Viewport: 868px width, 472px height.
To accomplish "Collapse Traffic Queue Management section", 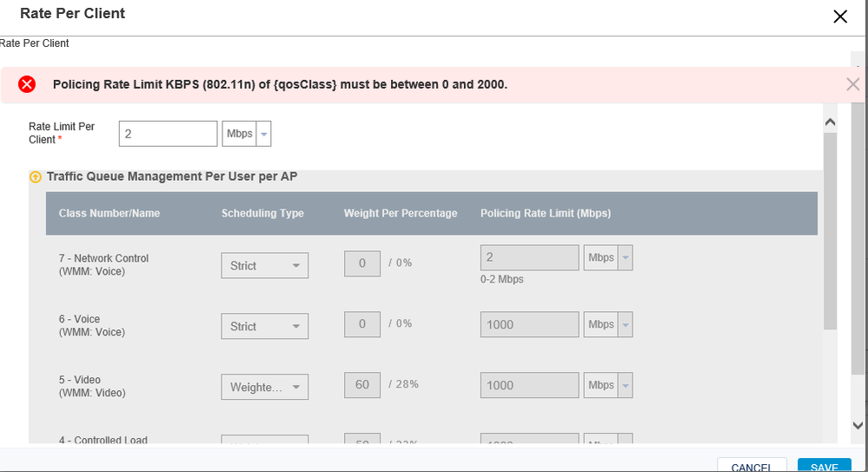I will (x=36, y=177).
